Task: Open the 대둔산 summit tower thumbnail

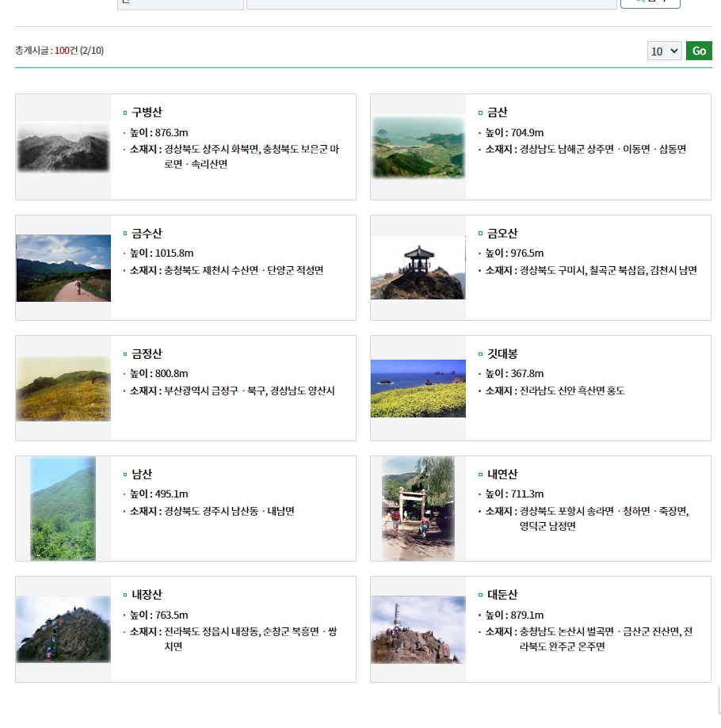Action: 418,629
